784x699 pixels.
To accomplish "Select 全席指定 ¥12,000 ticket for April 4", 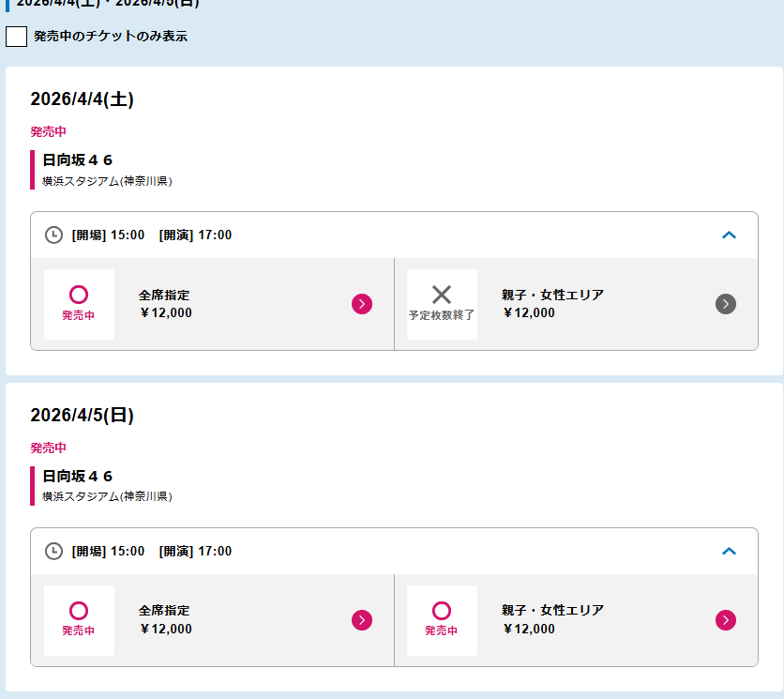I will tap(165, 304).
